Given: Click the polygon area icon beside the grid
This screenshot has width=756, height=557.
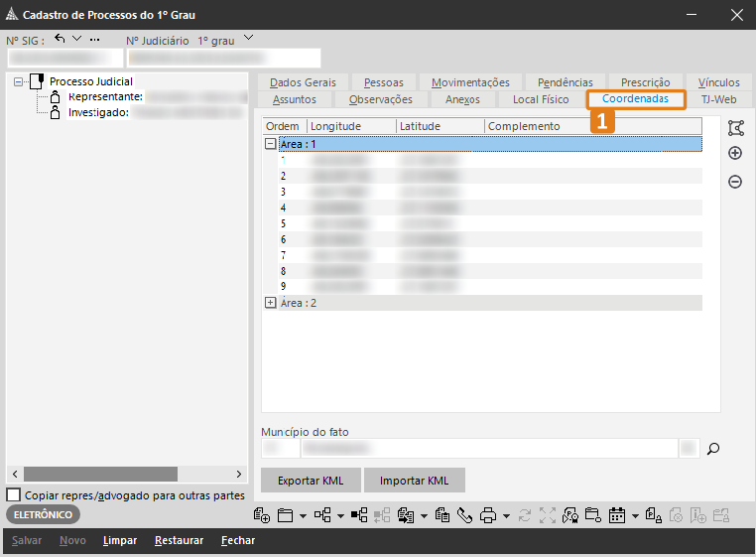Looking at the screenshot, I should point(735,127).
